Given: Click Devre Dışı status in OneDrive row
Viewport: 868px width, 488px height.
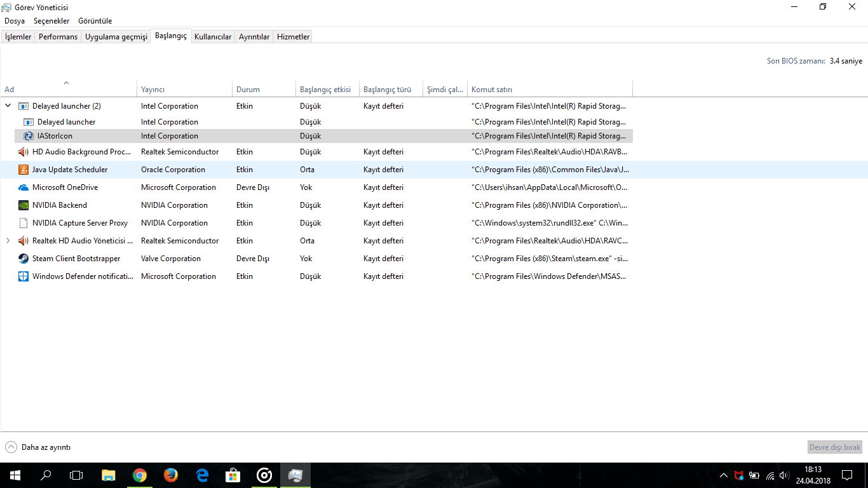Looking at the screenshot, I should [253, 187].
